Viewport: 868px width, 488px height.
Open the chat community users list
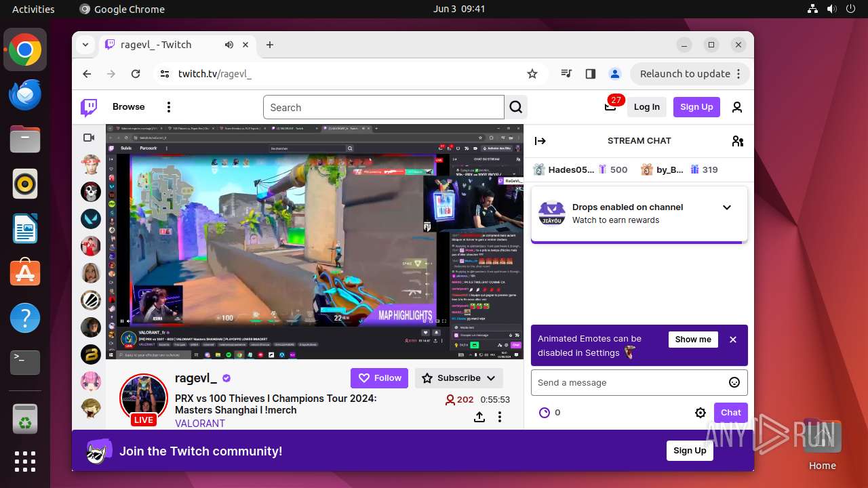(x=738, y=141)
